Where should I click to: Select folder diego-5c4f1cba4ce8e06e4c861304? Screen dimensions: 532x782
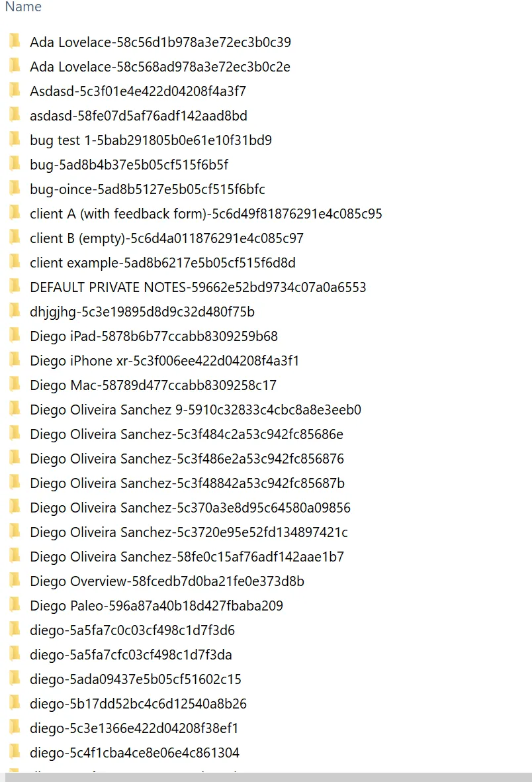click(x=134, y=753)
